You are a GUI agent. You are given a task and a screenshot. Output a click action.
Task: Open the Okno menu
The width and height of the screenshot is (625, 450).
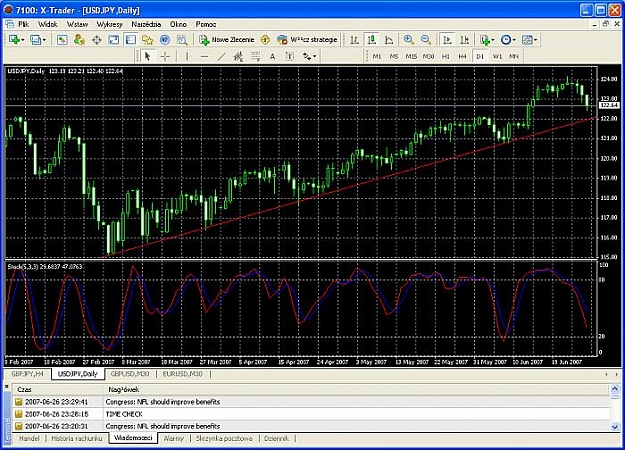click(178, 24)
